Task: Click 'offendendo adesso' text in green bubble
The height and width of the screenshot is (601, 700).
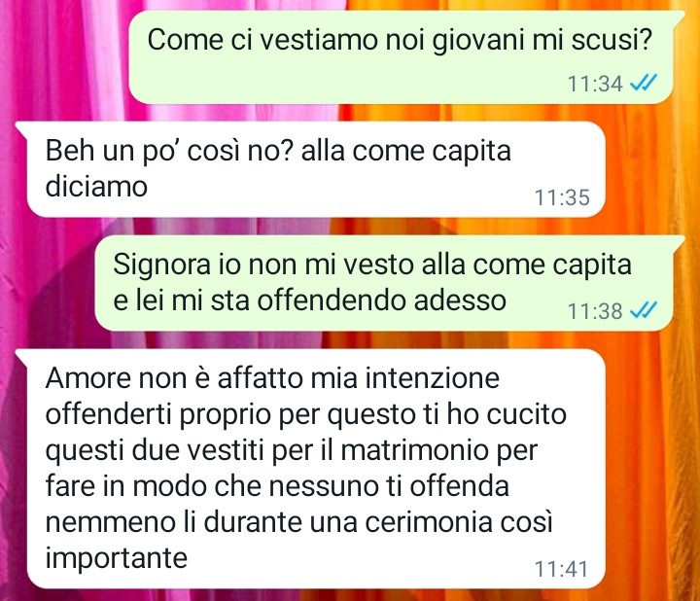Action: coord(382,300)
